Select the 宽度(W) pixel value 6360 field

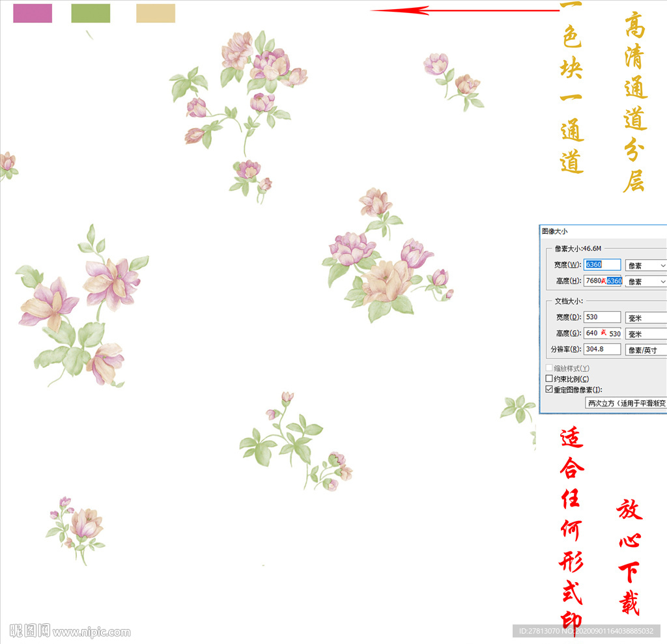(x=602, y=264)
